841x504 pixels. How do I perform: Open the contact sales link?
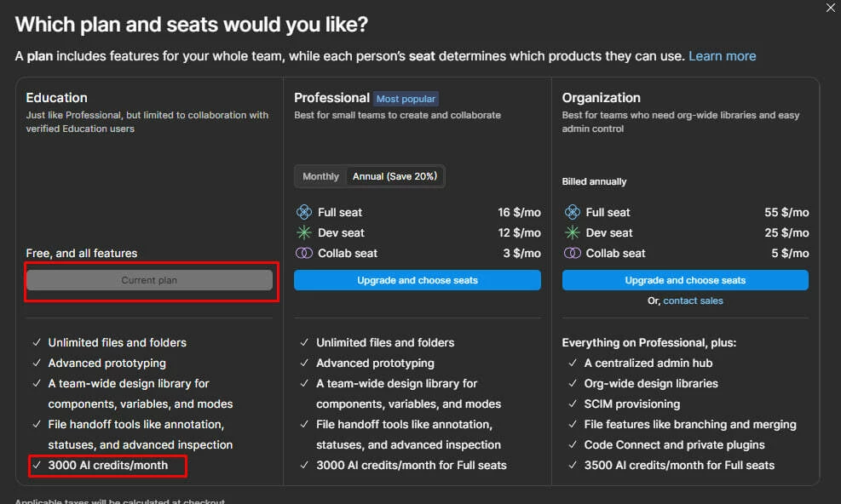(693, 301)
